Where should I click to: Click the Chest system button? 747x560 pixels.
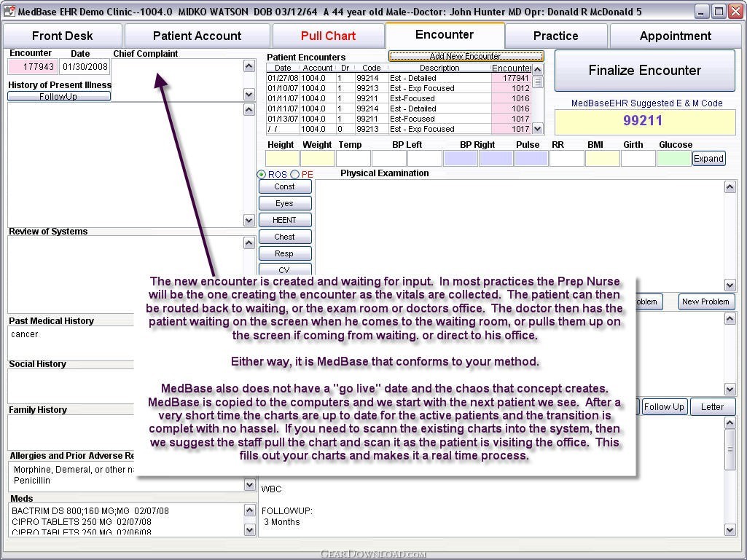pyautogui.click(x=285, y=237)
